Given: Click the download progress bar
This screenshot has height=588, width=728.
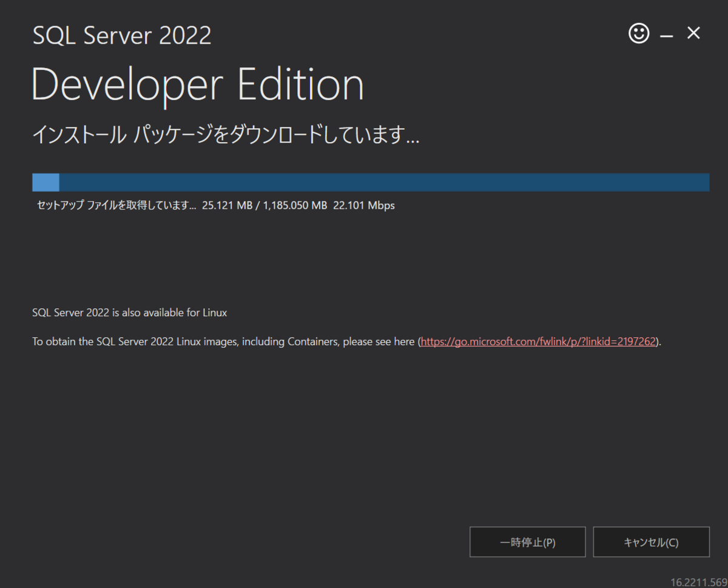Looking at the screenshot, I should click(x=370, y=181).
